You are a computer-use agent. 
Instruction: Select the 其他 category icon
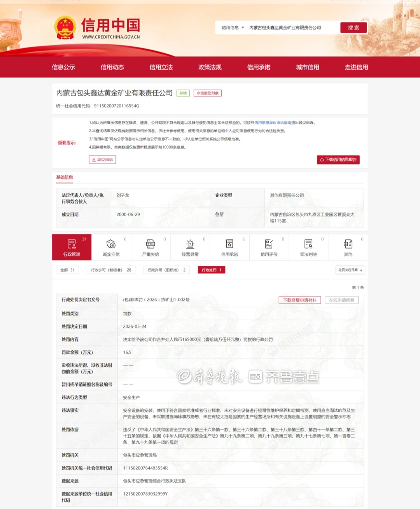(348, 244)
